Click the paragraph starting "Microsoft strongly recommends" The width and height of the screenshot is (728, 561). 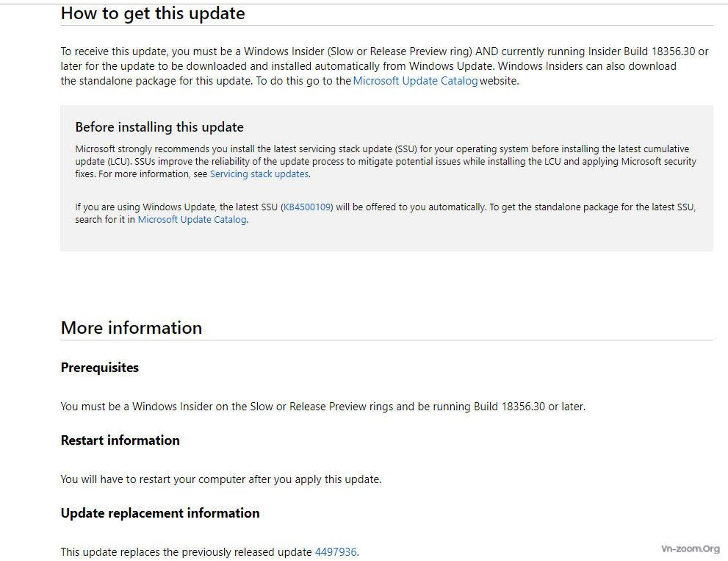(386, 161)
